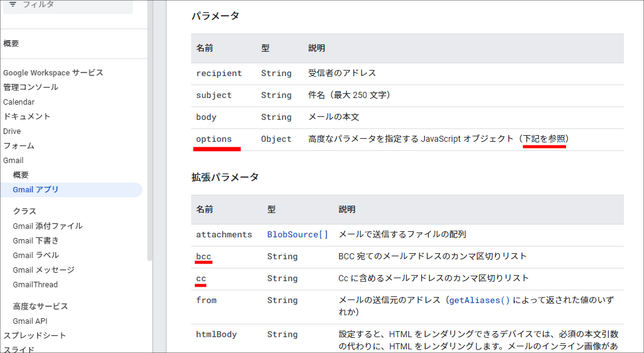This screenshot has height=353, width=644.
Task: Open ドキュメント service in sidebar
Action: point(27,117)
